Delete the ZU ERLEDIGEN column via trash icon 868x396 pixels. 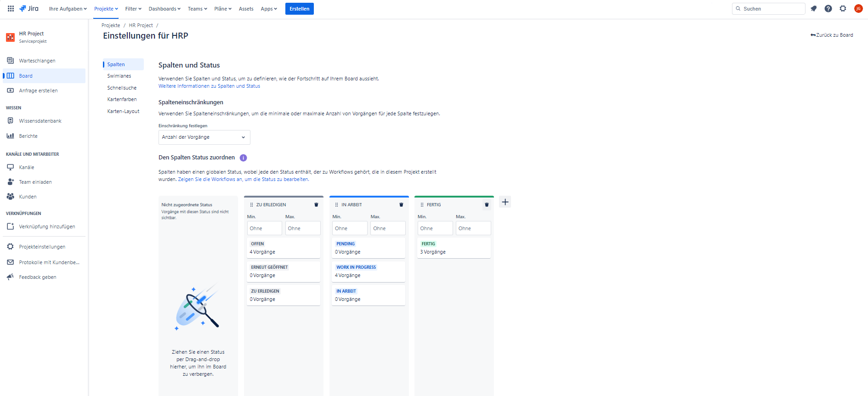tap(316, 205)
